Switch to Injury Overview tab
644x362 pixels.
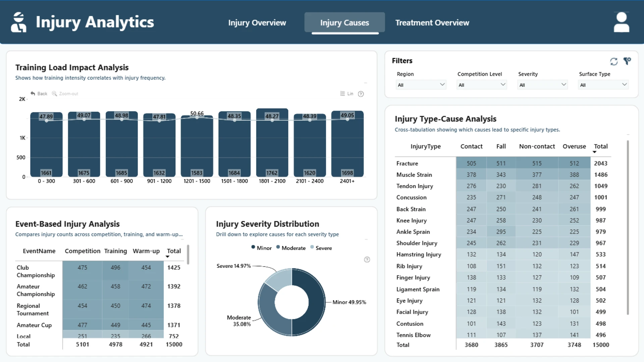(257, 22)
